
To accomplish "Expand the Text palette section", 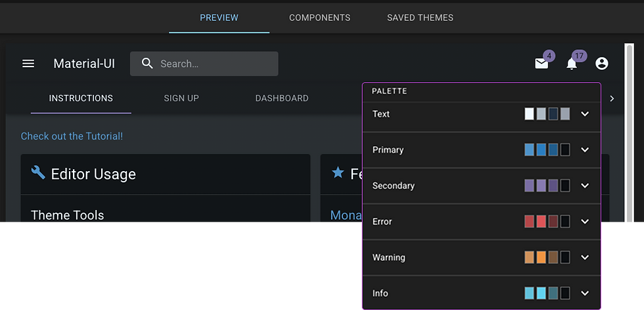I will pos(585,114).
